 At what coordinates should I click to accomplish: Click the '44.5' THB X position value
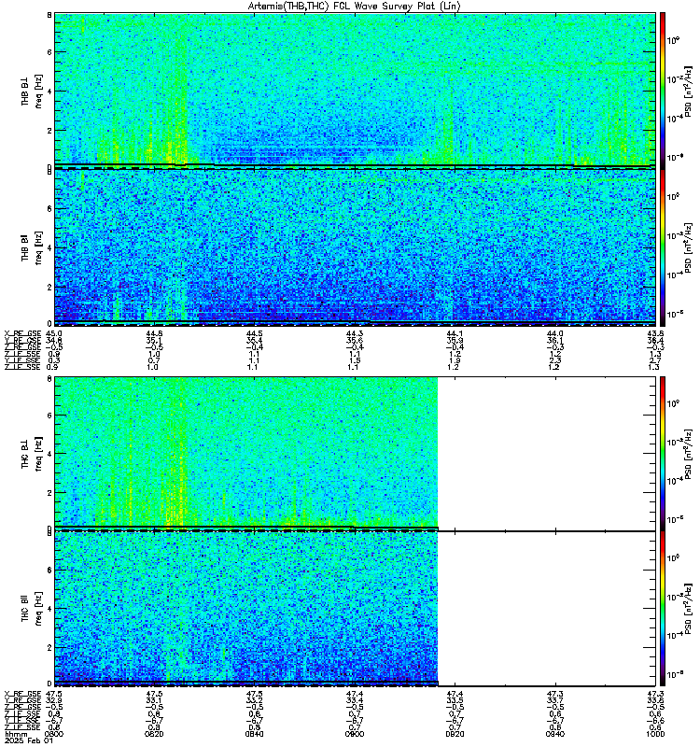point(254,333)
